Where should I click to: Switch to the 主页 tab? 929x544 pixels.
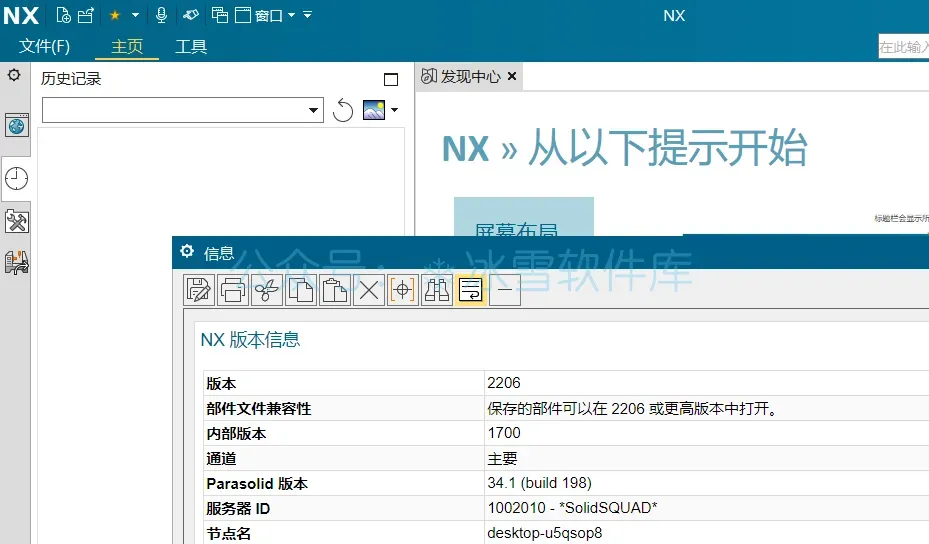127,46
